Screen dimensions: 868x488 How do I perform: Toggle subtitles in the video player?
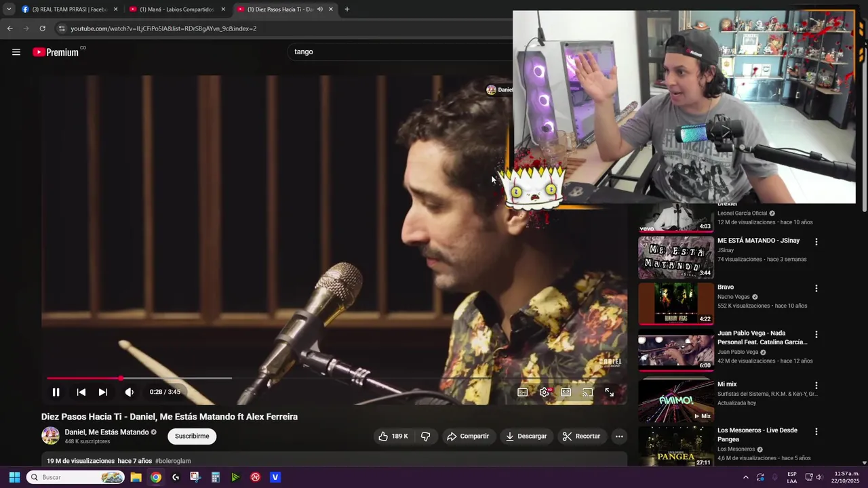[523, 392]
